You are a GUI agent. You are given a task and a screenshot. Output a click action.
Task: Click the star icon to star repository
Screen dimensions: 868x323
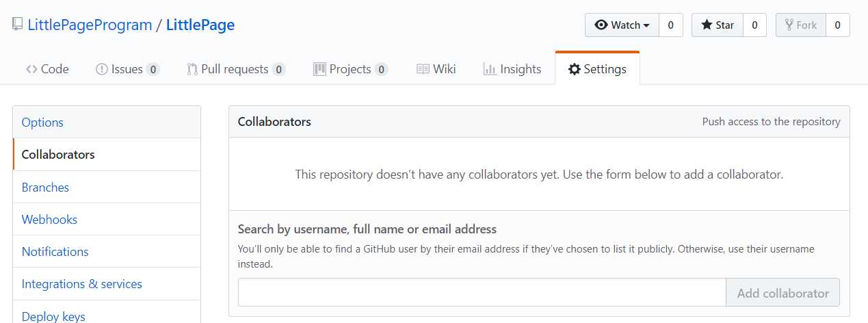(707, 25)
